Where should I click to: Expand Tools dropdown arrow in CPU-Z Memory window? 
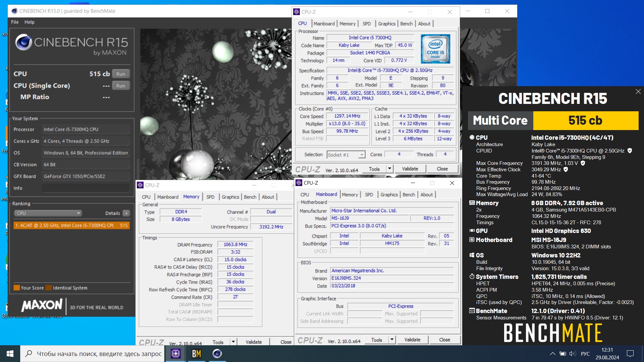pos(233,342)
